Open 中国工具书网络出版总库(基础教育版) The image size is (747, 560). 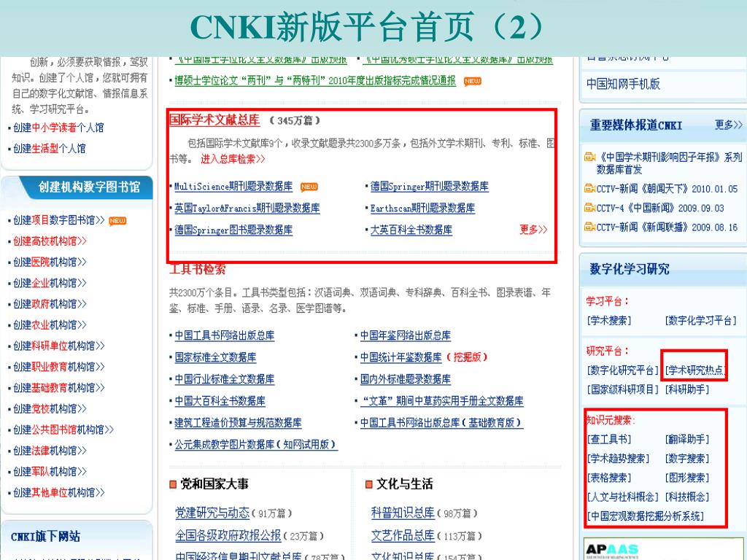coord(441,423)
